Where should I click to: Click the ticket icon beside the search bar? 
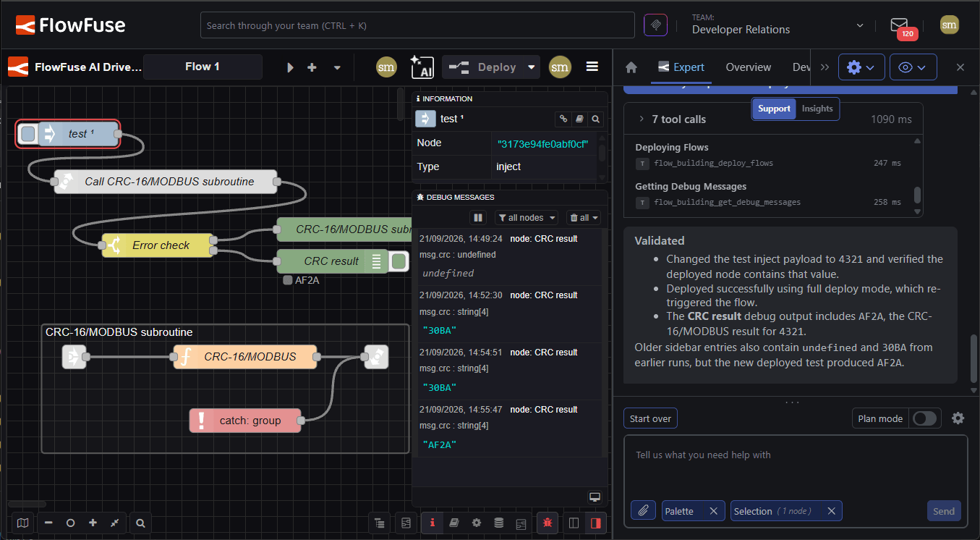tap(655, 25)
